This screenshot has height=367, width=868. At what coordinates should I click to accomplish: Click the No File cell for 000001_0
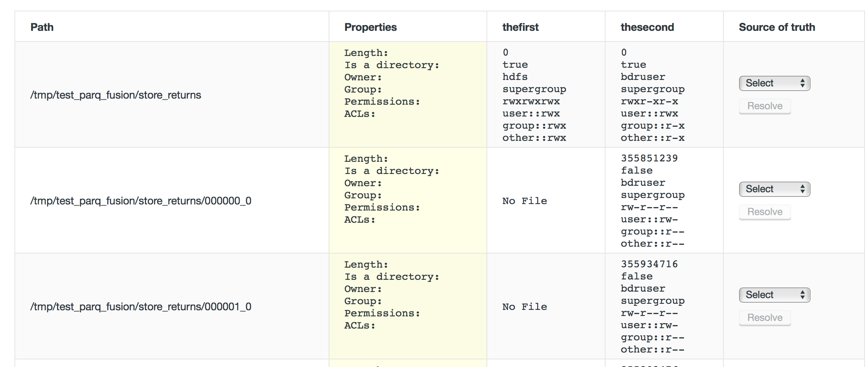point(525,307)
